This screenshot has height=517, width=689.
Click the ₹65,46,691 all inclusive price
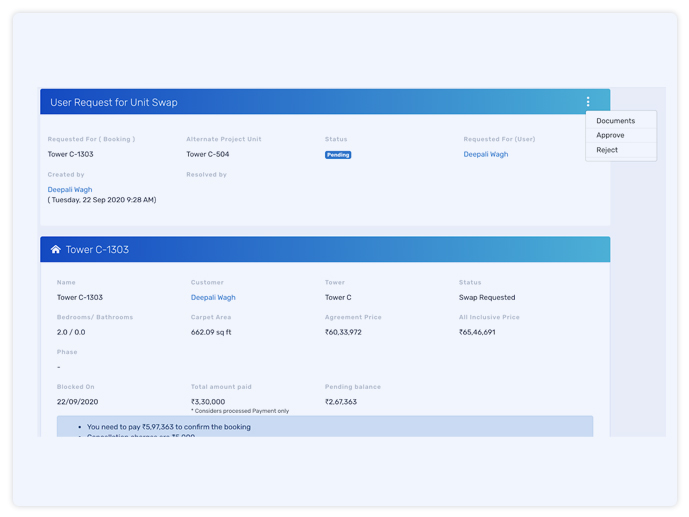[477, 332]
